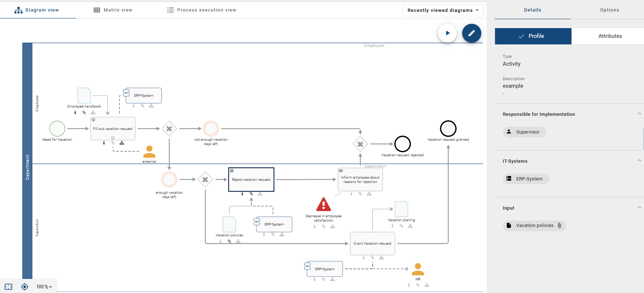Open the Details panel tab
644x293 pixels.
pyautogui.click(x=533, y=10)
